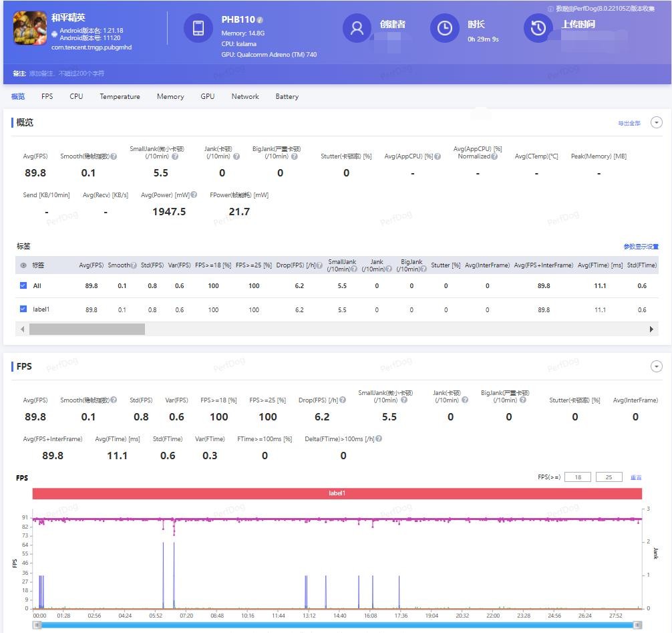Switch to the FPS tab
672x633 pixels.
(x=47, y=96)
